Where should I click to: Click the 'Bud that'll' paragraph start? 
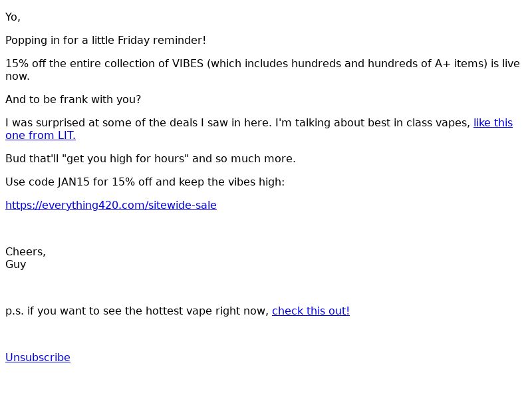[x=32, y=159]
